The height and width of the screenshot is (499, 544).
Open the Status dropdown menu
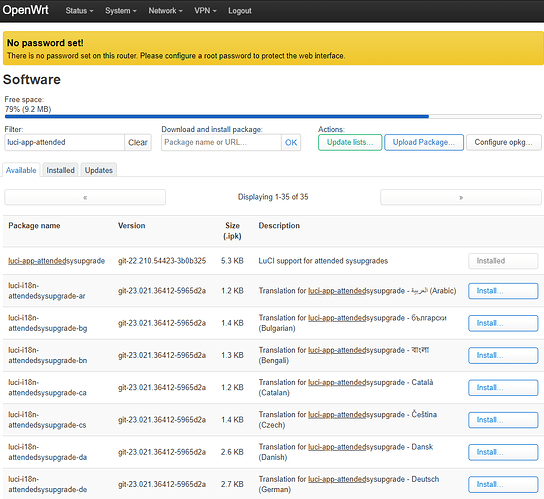pyautogui.click(x=79, y=11)
